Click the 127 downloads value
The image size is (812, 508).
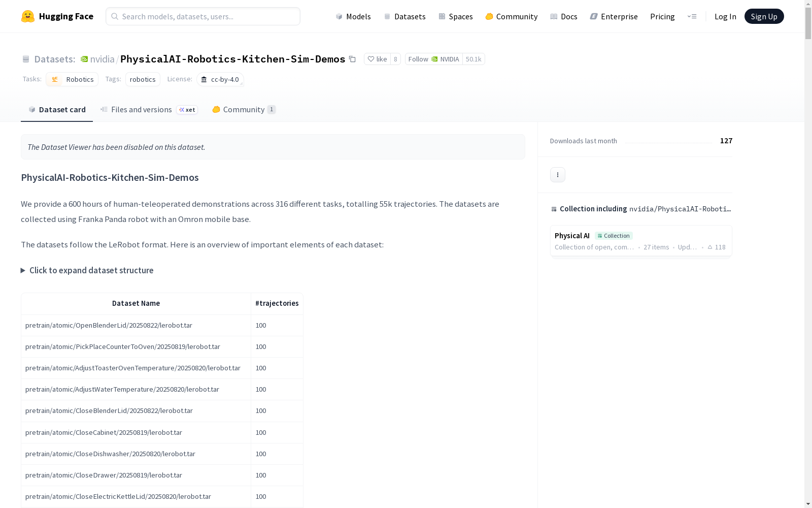726,141
